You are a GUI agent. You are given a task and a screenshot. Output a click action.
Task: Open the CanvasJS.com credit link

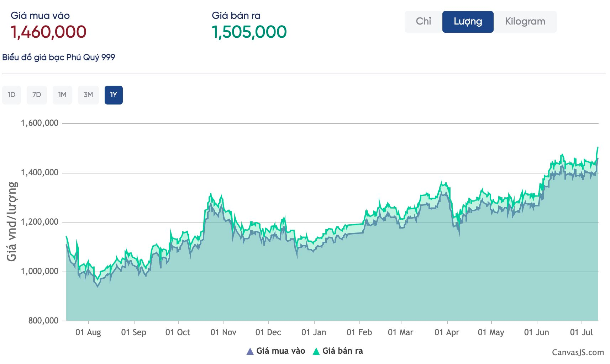pos(578,352)
